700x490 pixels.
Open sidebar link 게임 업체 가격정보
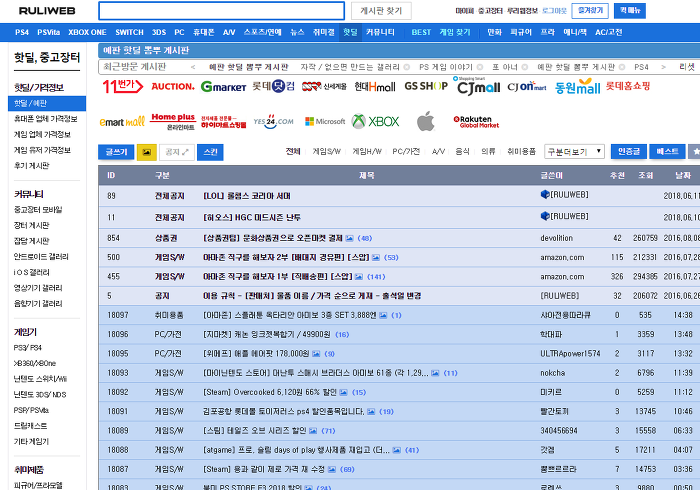42,134
